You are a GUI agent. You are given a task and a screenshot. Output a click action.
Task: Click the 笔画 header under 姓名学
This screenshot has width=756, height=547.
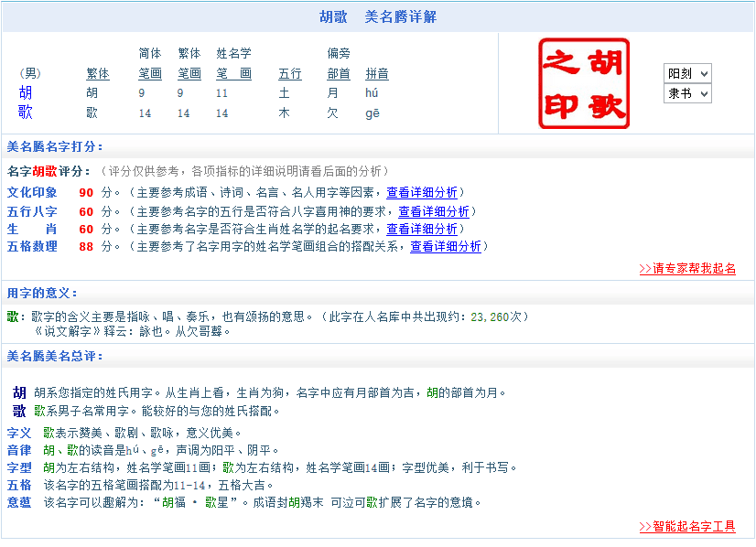(233, 74)
